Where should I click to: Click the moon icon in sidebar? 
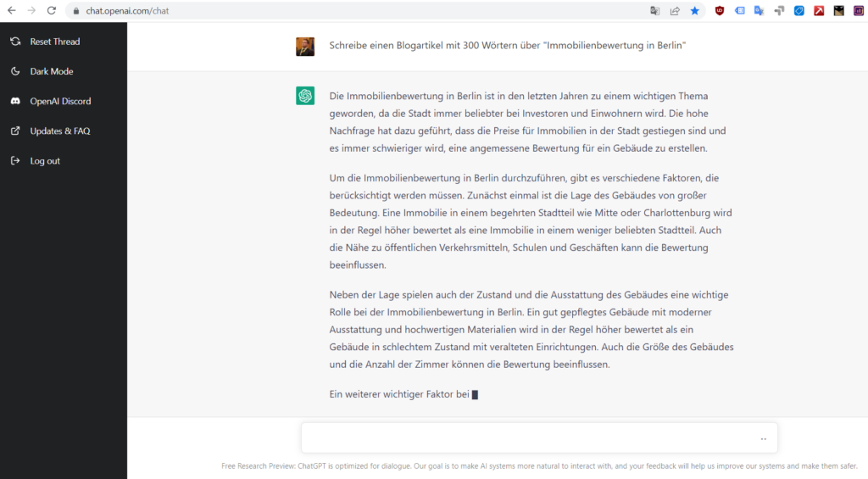15,71
